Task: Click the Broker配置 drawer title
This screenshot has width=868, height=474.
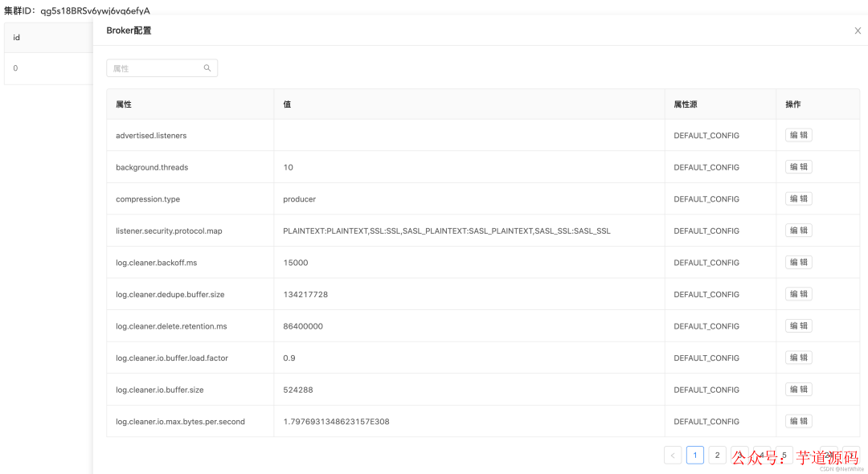Action: pyautogui.click(x=129, y=31)
